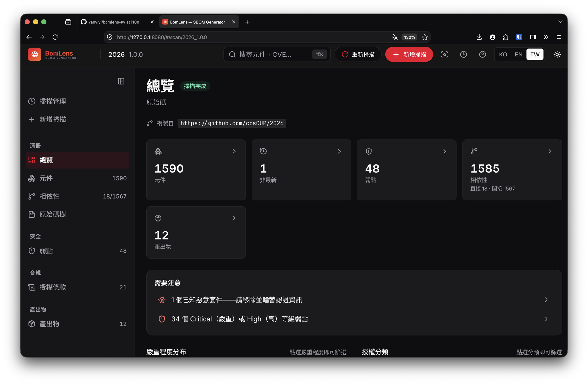Click browser translate page icon
This screenshot has width=588, height=384.
(394, 37)
